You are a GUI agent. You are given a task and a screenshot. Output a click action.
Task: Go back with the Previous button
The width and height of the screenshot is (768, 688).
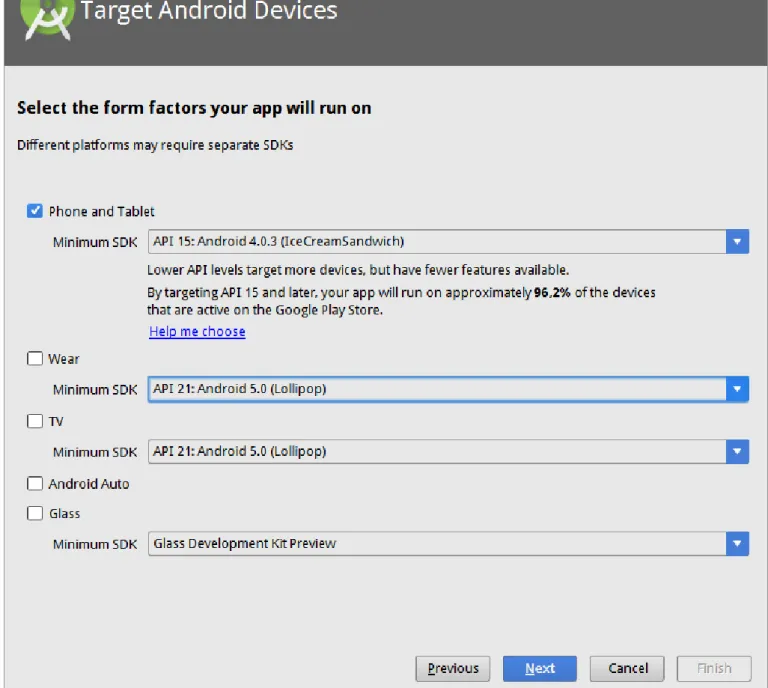tap(453, 668)
